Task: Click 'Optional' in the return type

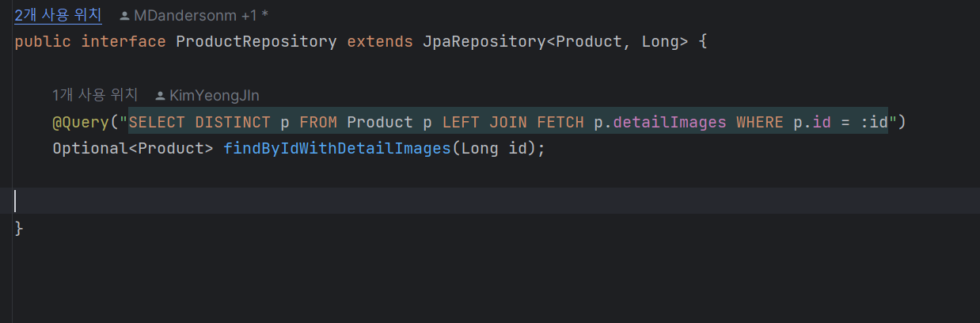Action: pyautogui.click(x=90, y=149)
